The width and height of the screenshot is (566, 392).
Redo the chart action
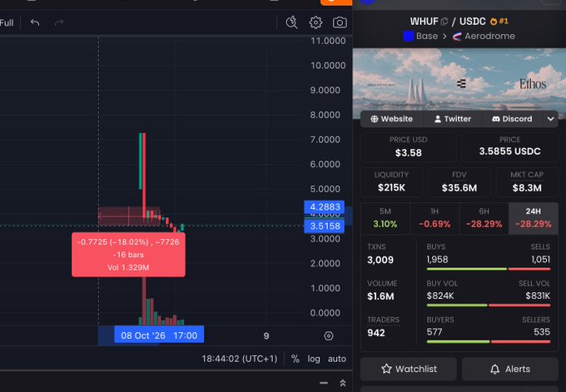tap(59, 22)
